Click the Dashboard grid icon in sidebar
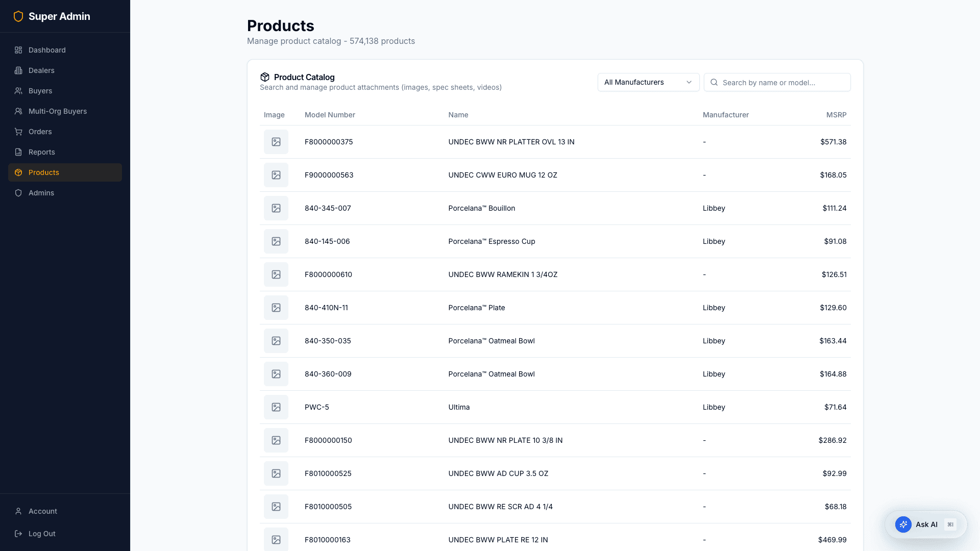 [18, 50]
